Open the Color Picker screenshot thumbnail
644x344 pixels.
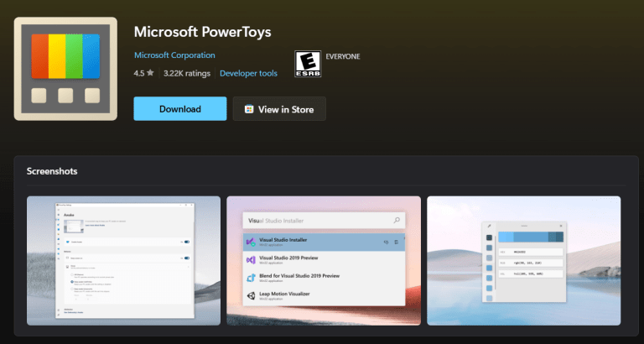(x=523, y=261)
